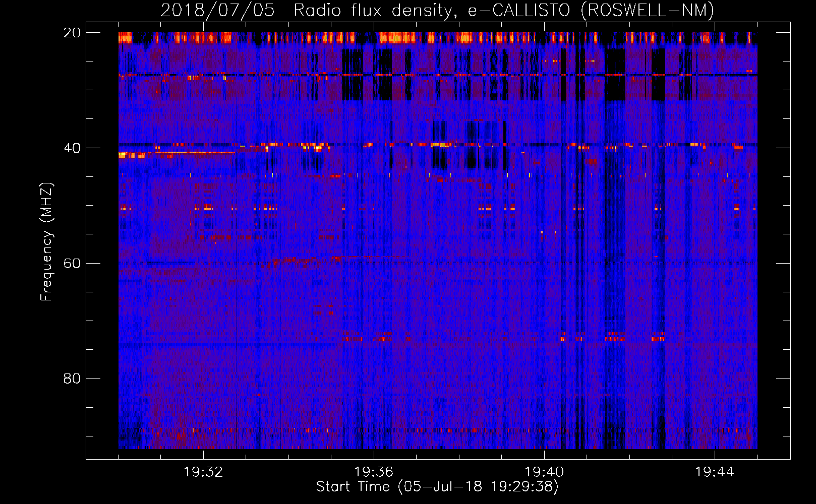Select the 'Frequency (MHZ)' y-axis label
This screenshot has height=504, width=816.
tap(46, 242)
